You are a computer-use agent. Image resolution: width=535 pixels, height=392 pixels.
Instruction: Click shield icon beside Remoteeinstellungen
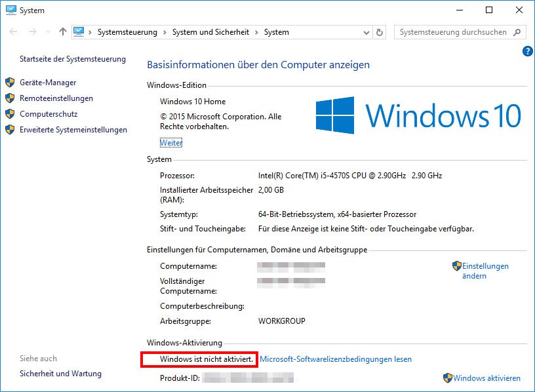(x=10, y=98)
